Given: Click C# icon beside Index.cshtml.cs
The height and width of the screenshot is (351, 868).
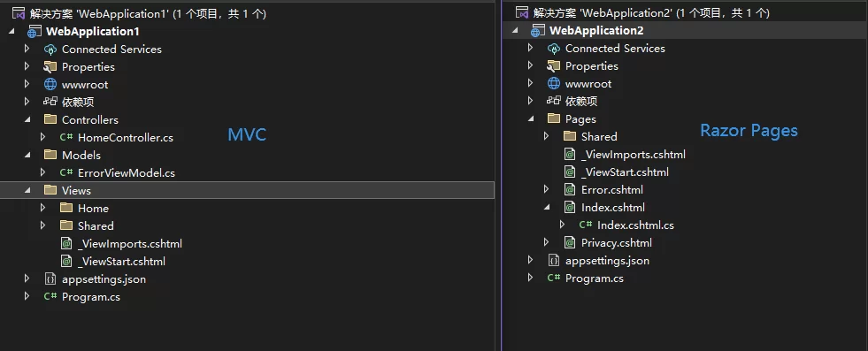Looking at the screenshot, I should pyautogui.click(x=586, y=225).
